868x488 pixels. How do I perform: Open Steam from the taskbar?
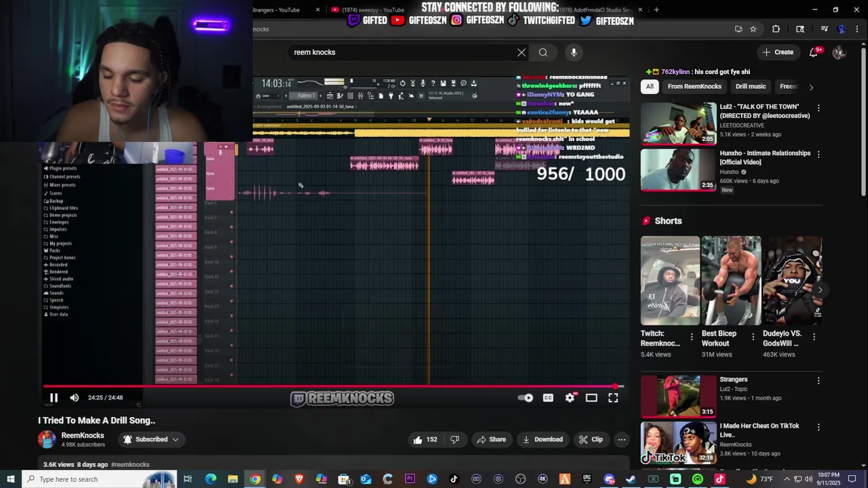point(631,479)
